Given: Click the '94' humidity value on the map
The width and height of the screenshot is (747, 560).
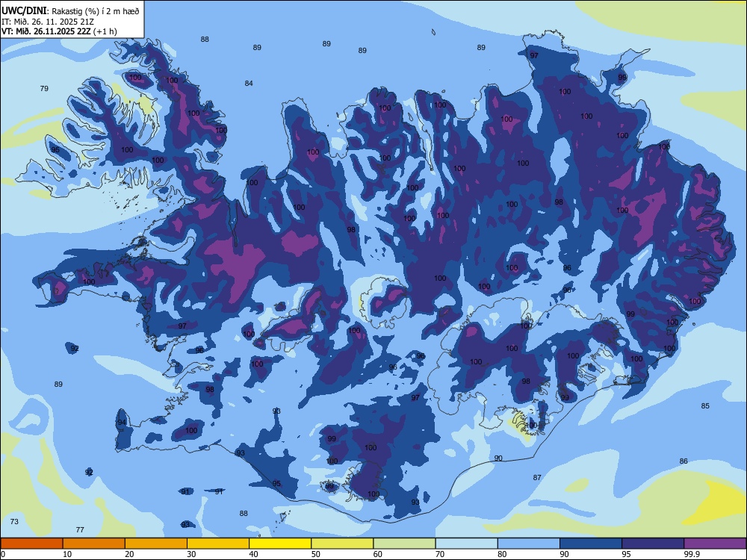Looking at the screenshot, I should tap(122, 423).
